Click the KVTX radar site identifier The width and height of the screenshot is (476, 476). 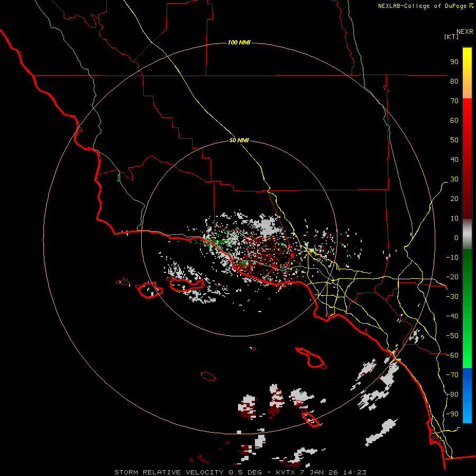click(x=286, y=472)
